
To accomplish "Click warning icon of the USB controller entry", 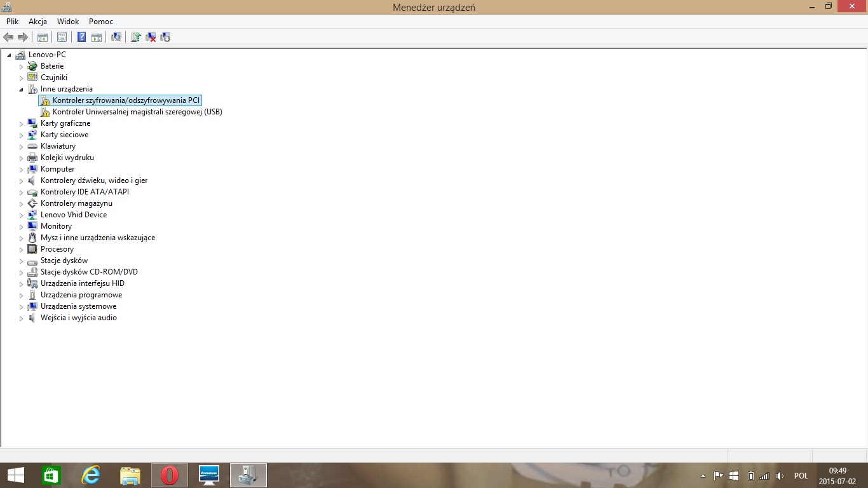I will (x=44, y=112).
